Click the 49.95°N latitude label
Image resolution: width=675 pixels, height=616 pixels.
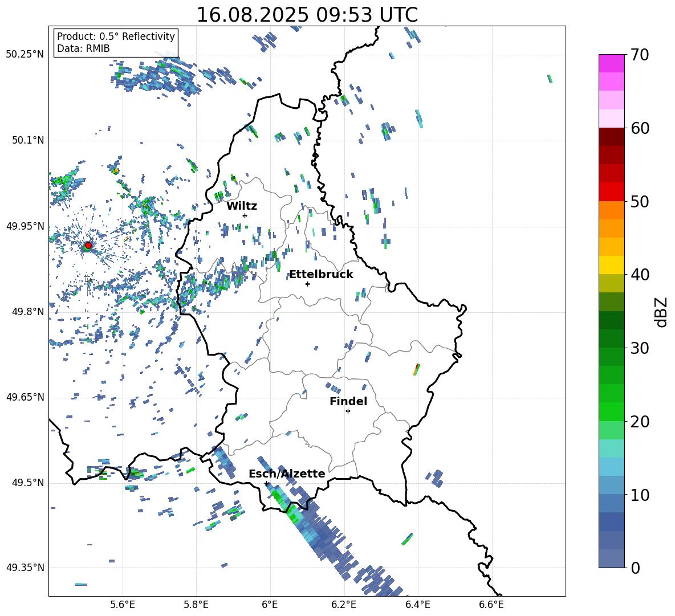tap(25, 226)
